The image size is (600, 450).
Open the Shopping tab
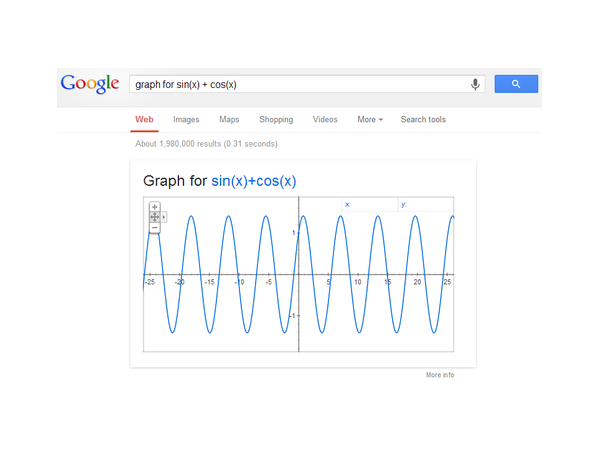pyautogui.click(x=276, y=120)
